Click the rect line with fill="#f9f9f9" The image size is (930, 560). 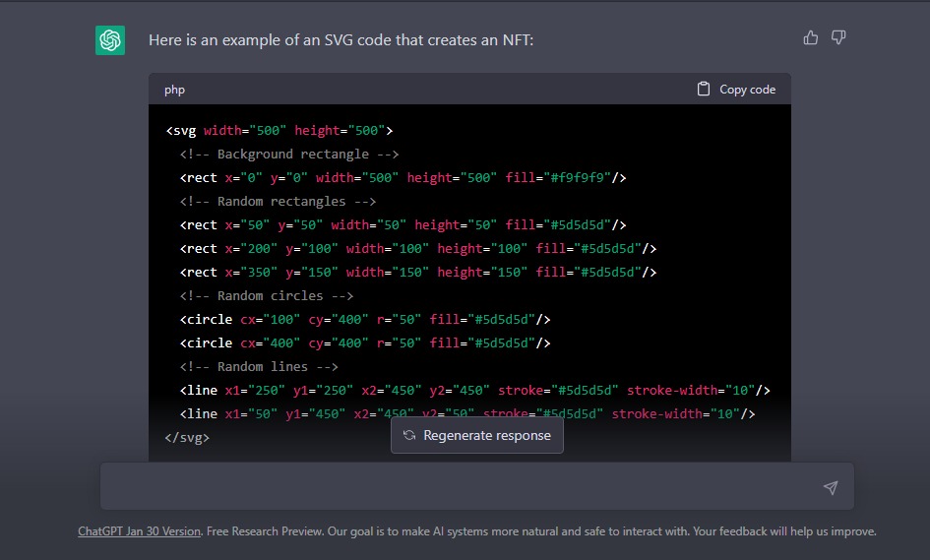click(x=403, y=178)
